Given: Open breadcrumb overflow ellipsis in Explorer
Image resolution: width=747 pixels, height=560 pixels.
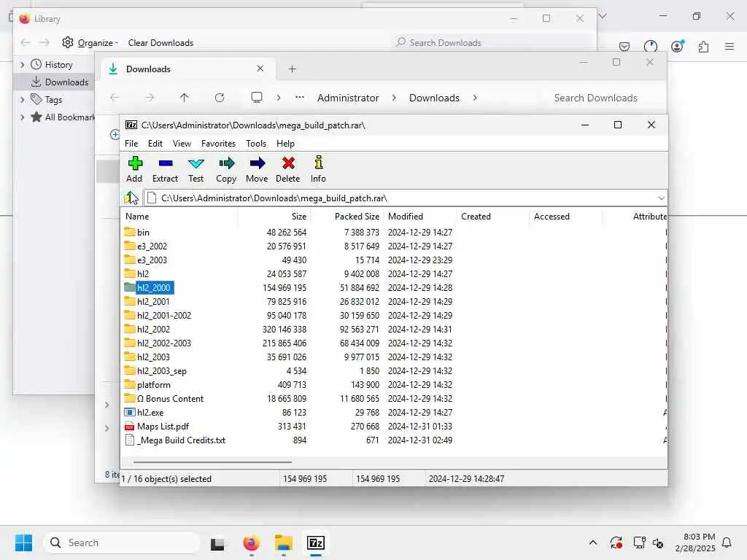Looking at the screenshot, I should [300, 98].
